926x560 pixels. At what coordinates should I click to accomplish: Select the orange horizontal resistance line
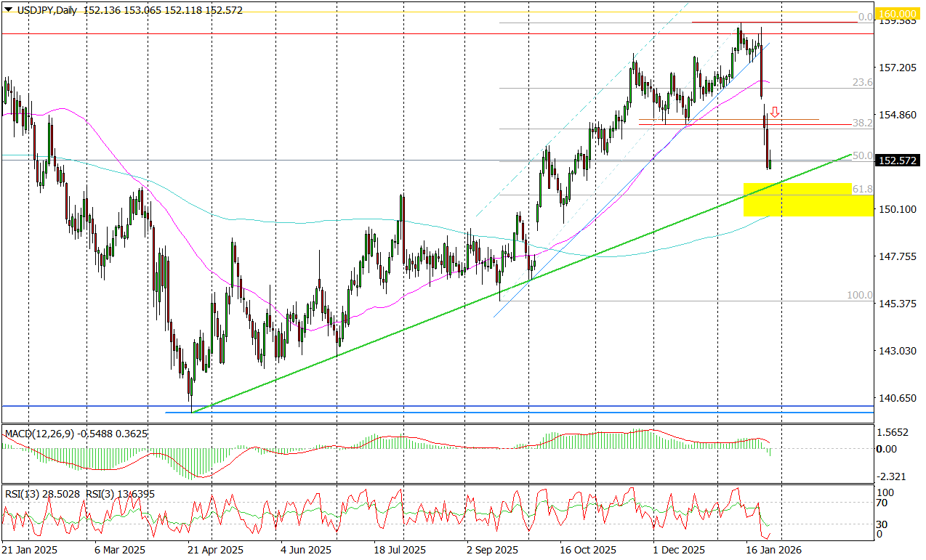click(x=727, y=118)
